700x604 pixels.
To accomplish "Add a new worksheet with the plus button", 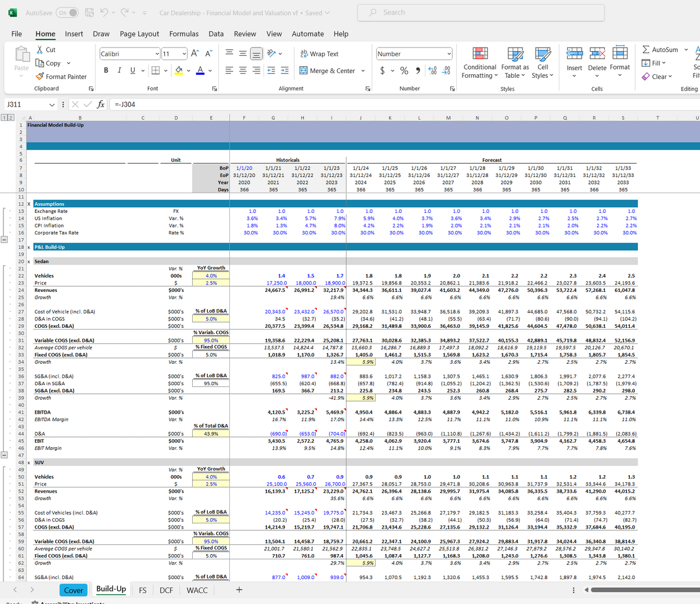I will click(x=239, y=589).
